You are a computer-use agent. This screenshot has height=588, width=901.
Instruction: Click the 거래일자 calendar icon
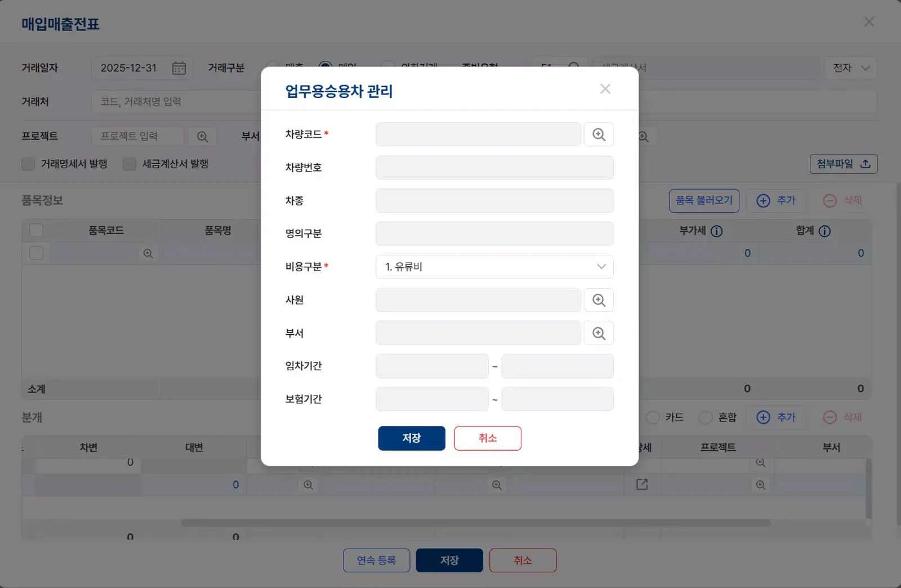(x=179, y=68)
